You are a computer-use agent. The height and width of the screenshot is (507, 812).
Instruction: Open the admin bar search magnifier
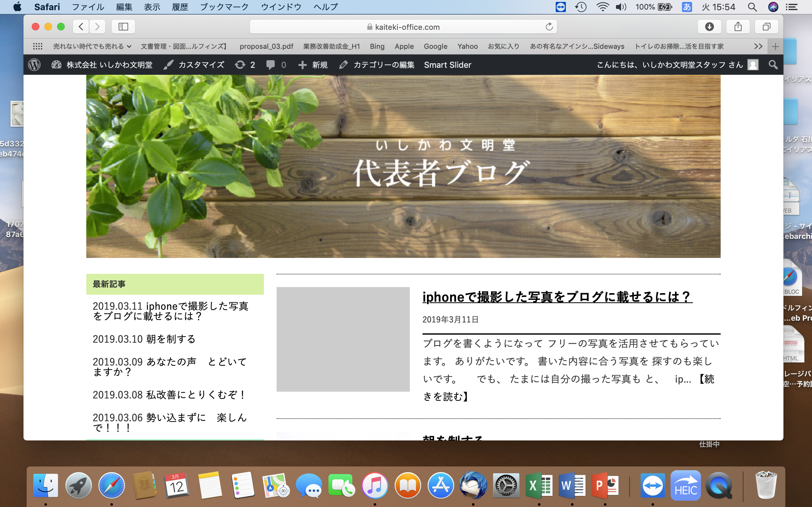point(773,65)
